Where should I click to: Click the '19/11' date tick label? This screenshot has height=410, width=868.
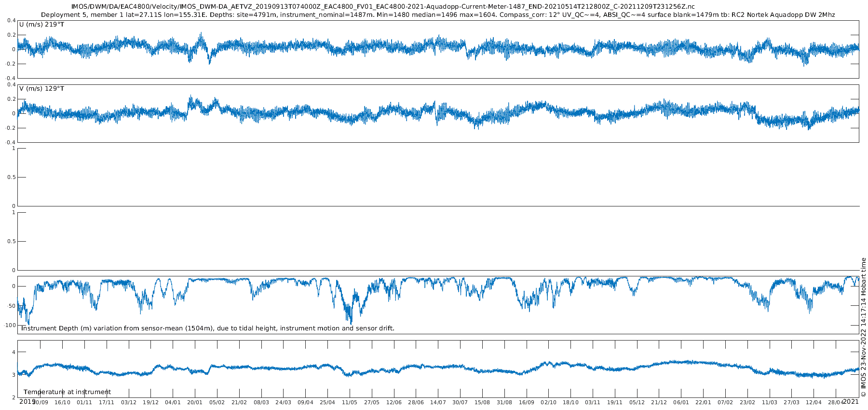tap(615, 402)
